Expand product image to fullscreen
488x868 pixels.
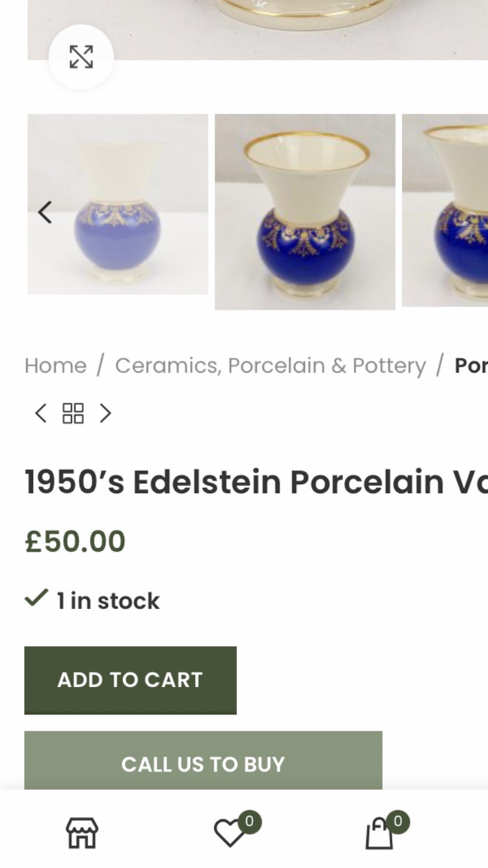click(81, 57)
